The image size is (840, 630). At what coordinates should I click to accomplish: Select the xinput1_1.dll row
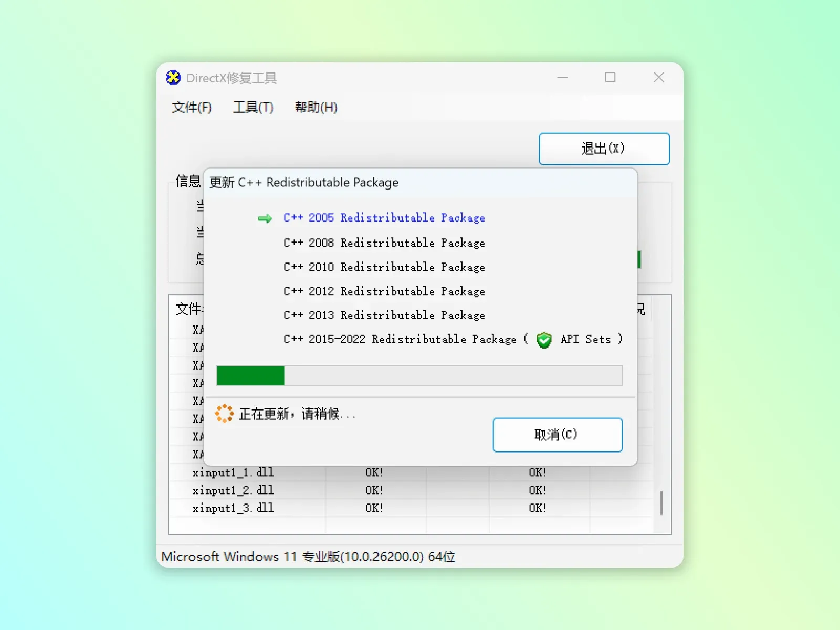[411, 472]
